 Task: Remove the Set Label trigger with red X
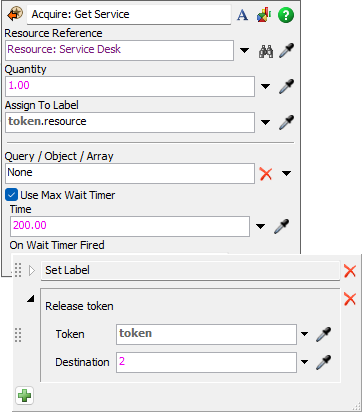tap(350, 271)
